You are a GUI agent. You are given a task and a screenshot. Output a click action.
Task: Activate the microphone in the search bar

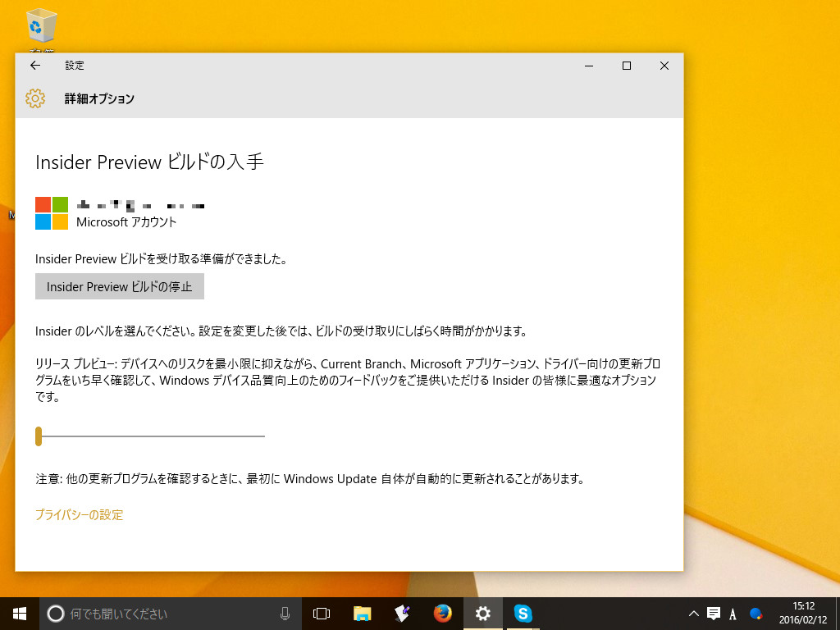click(x=285, y=613)
